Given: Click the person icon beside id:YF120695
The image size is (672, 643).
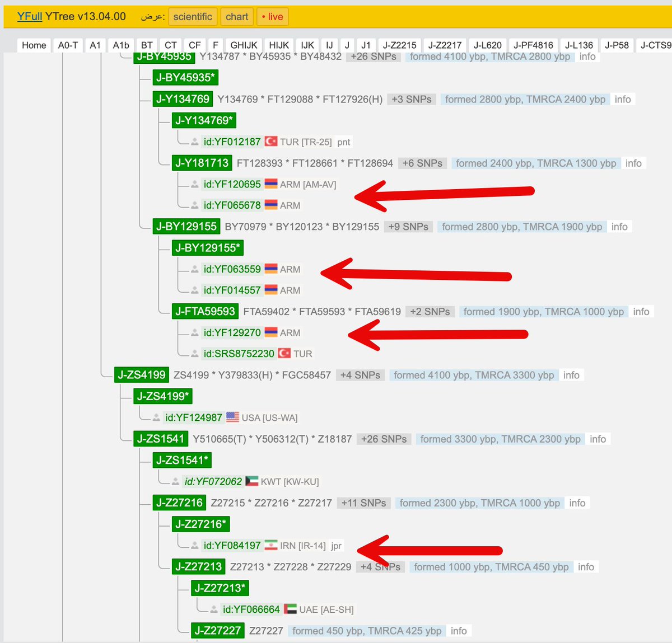Looking at the screenshot, I should (194, 185).
